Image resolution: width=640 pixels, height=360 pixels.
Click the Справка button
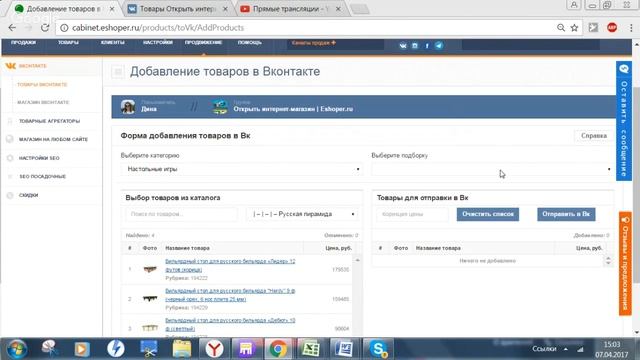coord(594,136)
